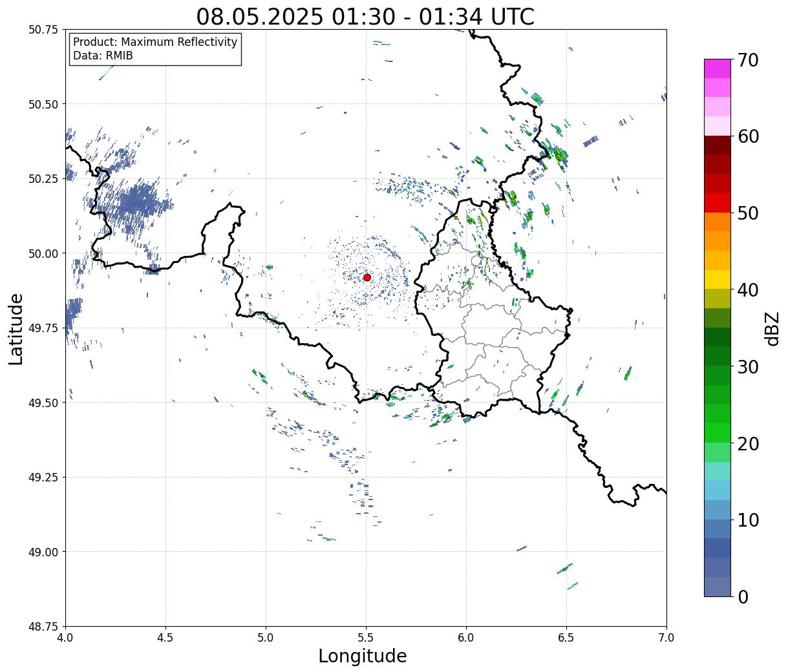Click the latitude tick label '50.00'
This screenshot has height=672, width=788.
[x=43, y=253]
